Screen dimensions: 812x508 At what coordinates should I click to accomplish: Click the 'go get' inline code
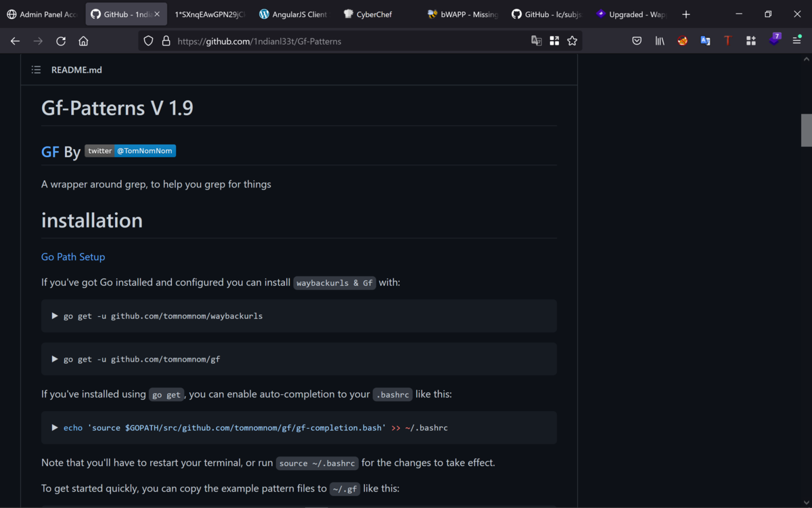pos(166,395)
